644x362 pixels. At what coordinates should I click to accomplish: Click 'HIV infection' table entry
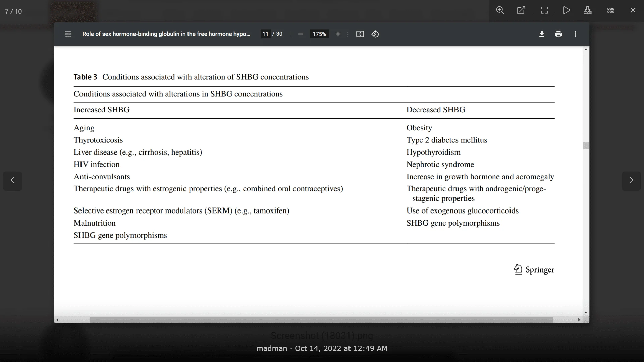[x=97, y=164]
